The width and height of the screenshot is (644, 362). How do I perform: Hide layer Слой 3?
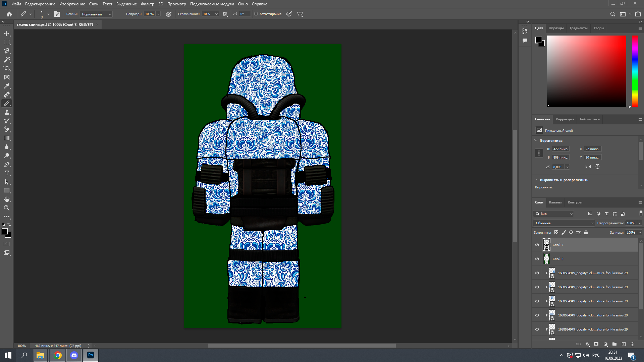[x=537, y=259]
